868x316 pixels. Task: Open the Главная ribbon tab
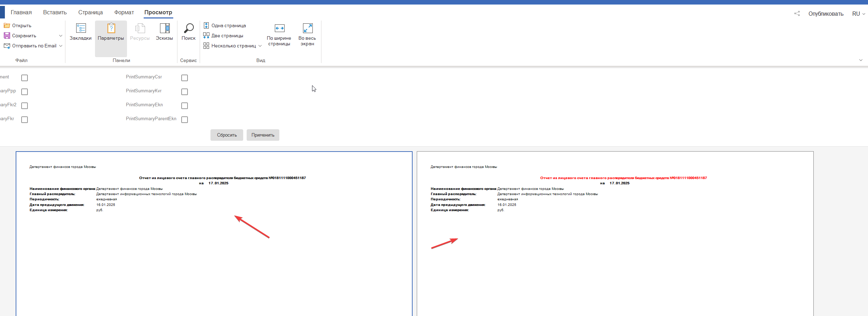[21, 12]
